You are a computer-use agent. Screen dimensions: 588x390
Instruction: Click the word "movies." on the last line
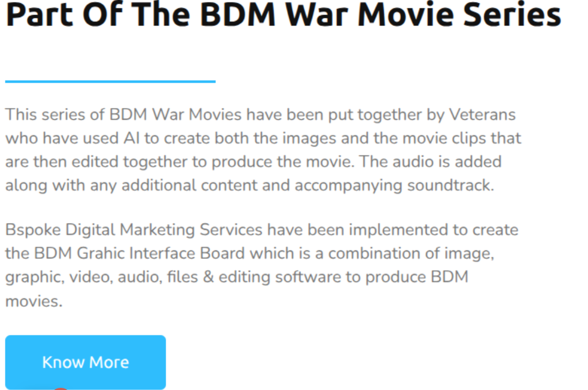(x=34, y=301)
